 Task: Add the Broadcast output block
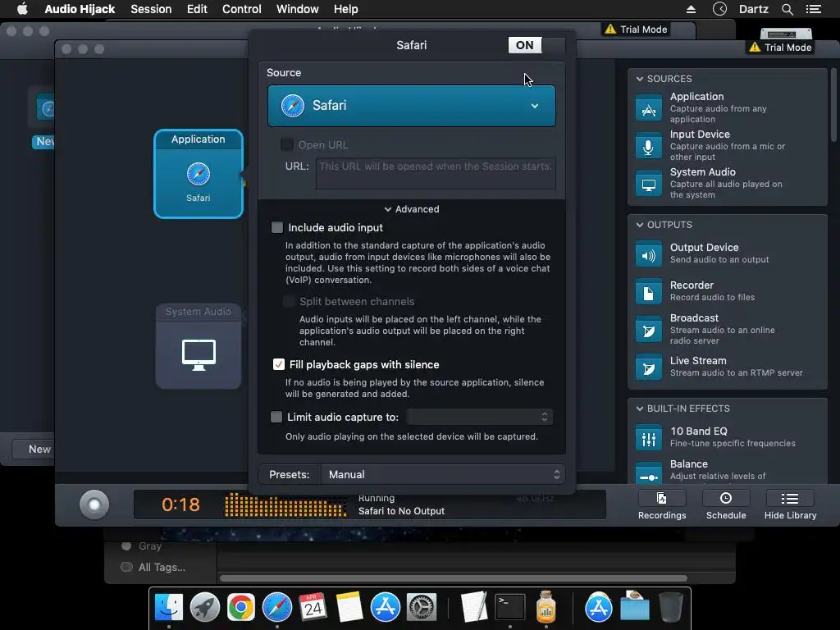tap(727, 329)
